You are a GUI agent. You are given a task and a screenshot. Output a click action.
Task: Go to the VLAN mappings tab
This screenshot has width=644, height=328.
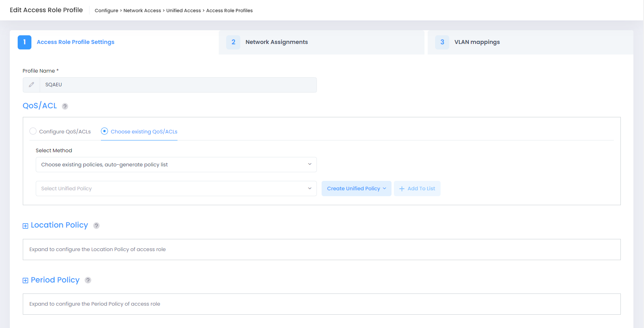pos(477,42)
